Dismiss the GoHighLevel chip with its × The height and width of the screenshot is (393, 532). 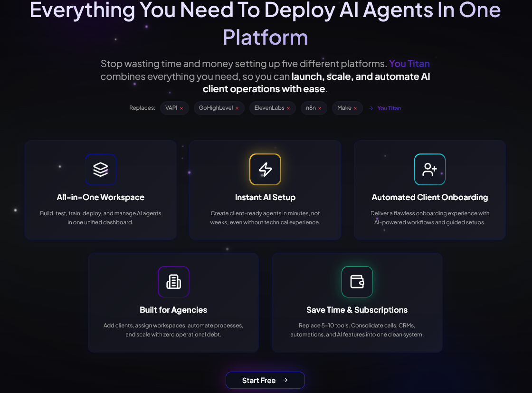click(x=237, y=108)
